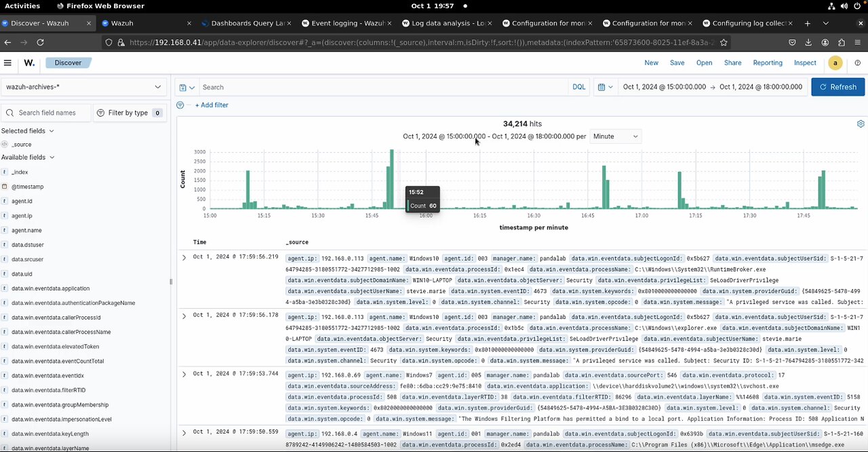Open Reporting menu
The image size is (868, 452).
click(768, 62)
